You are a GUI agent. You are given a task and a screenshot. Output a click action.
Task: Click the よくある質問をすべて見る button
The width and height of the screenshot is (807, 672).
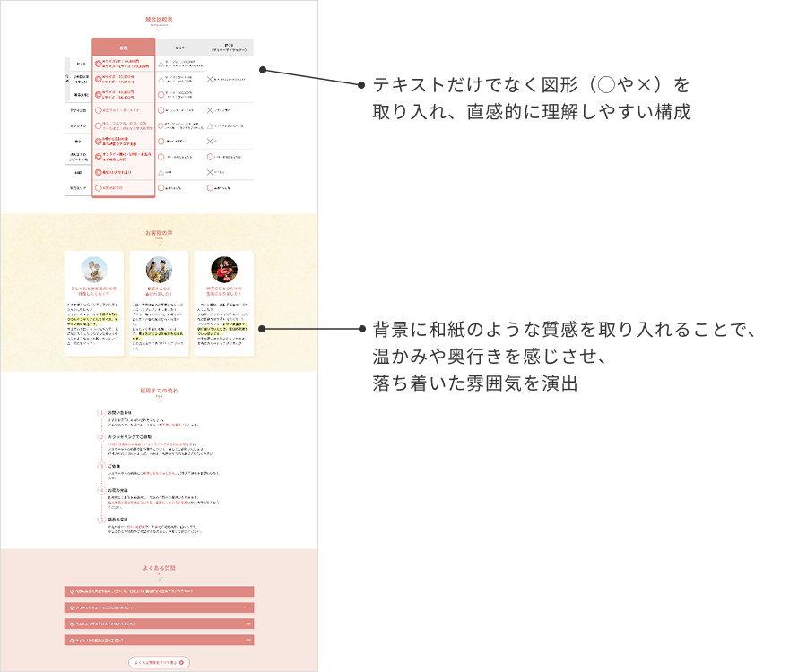tap(159, 662)
